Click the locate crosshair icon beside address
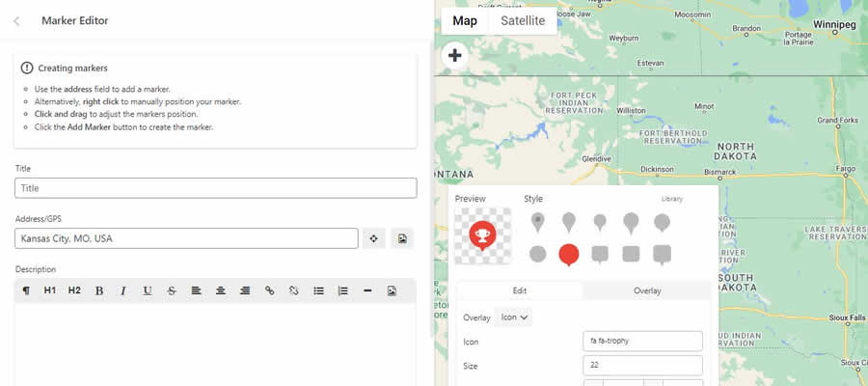Viewport: 868px width, 386px height. pyautogui.click(x=373, y=238)
